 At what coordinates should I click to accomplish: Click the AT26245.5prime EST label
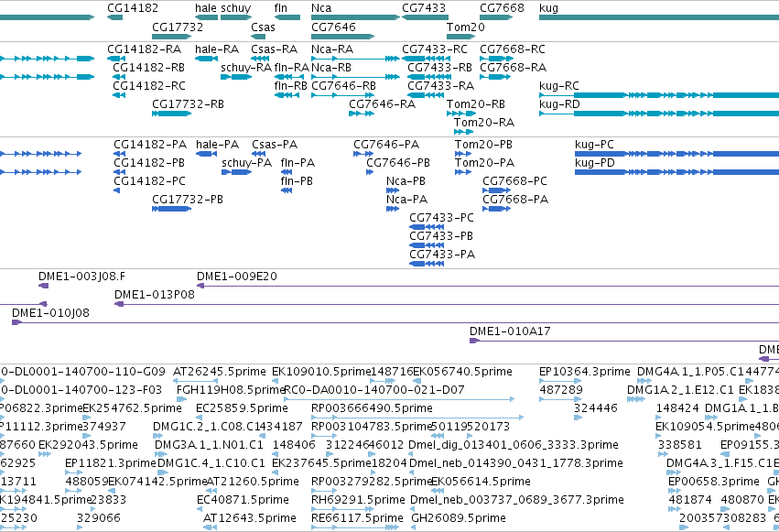coord(220,372)
